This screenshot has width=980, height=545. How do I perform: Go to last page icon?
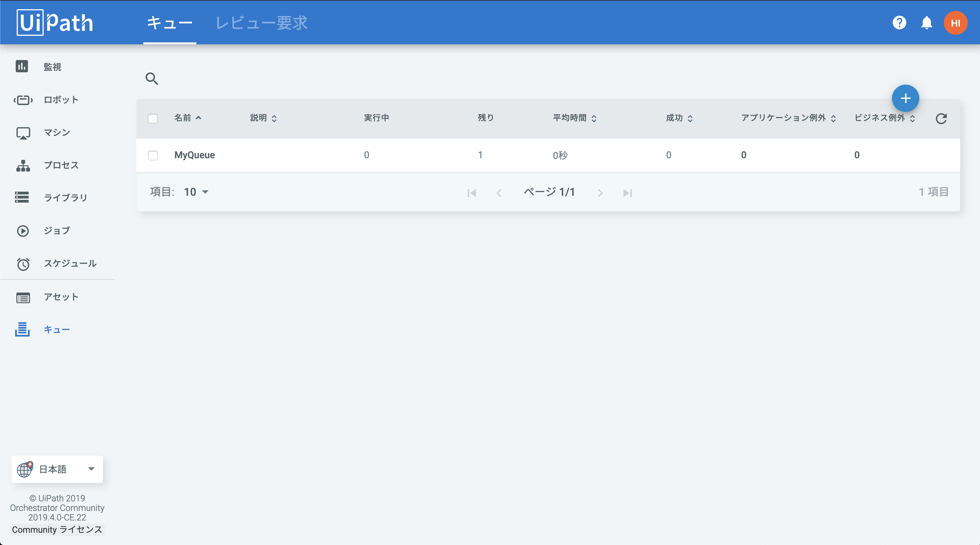tap(627, 193)
